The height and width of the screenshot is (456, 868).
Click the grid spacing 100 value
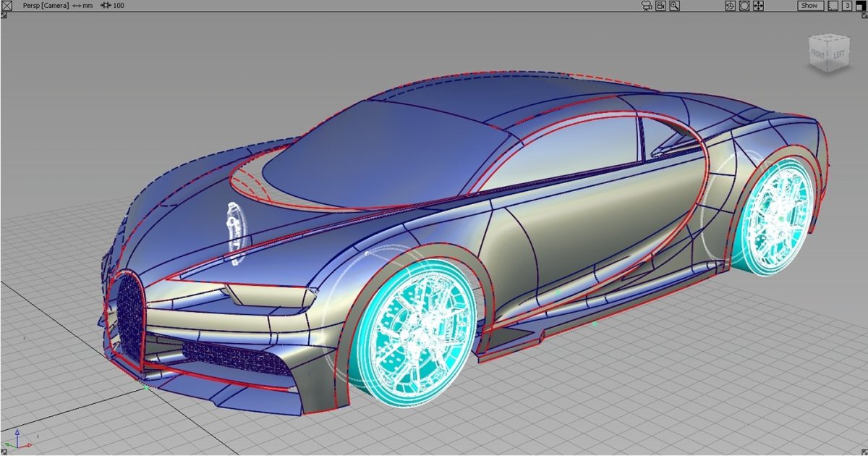tap(119, 5)
